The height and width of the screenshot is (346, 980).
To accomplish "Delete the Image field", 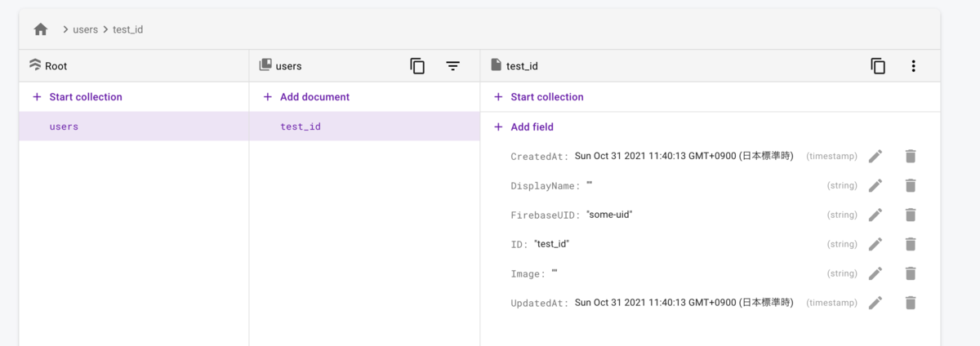I will coord(911,273).
